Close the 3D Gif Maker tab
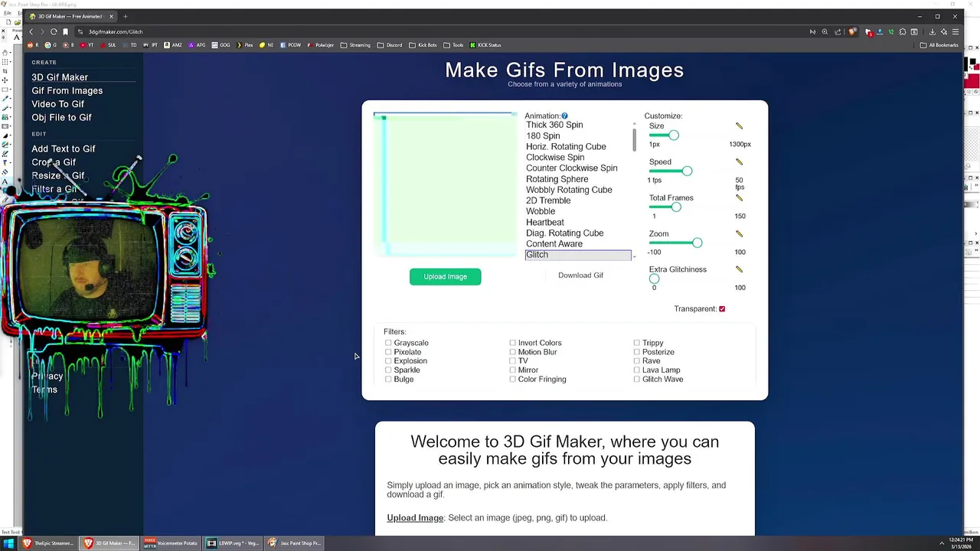This screenshot has width=980, height=551. coord(111,16)
